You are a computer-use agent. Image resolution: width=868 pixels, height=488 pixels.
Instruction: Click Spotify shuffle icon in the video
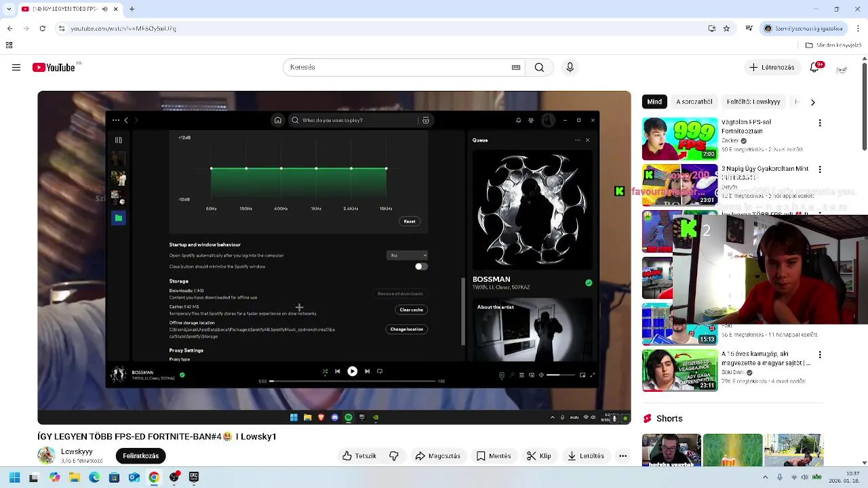[x=325, y=371]
